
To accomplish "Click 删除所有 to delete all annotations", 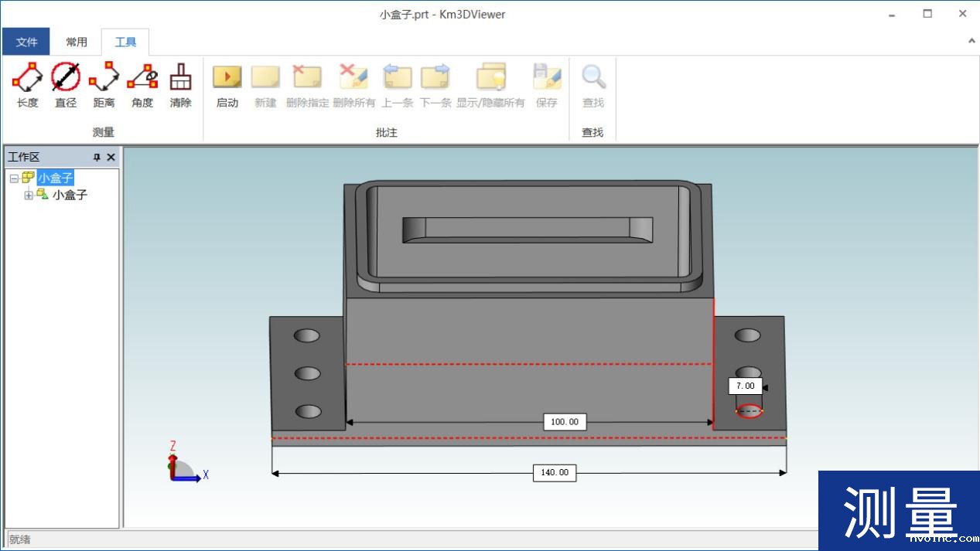I will coord(353,85).
